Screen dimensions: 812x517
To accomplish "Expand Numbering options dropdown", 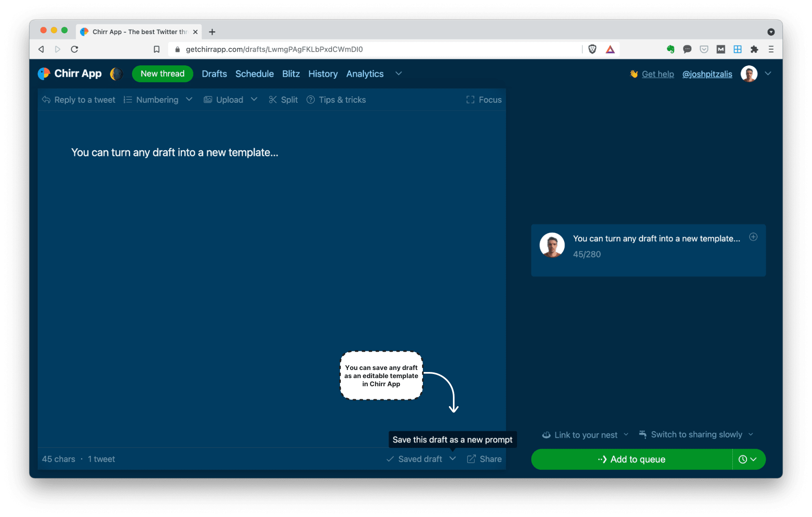I will (x=189, y=99).
